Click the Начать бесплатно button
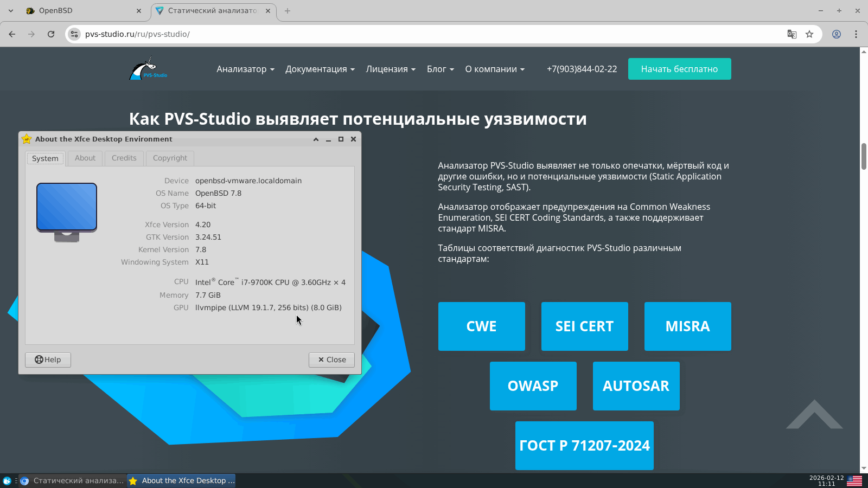The width and height of the screenshot is (868, 488). [679, 69]
